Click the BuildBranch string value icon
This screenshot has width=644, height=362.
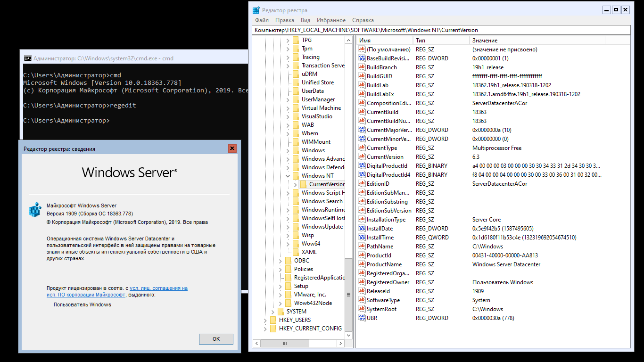click(x=362, y=67)
